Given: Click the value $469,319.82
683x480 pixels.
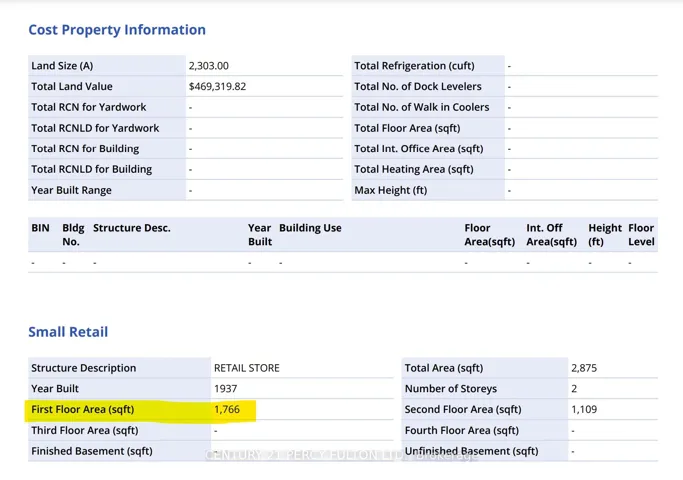Looking at the screenshot, I should click(217, 86).
